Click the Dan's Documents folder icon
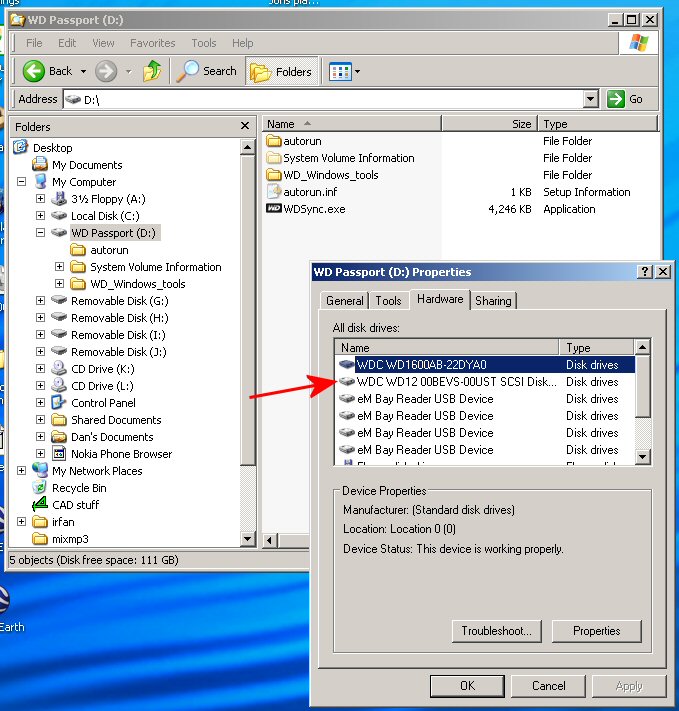 coord(59,436)
